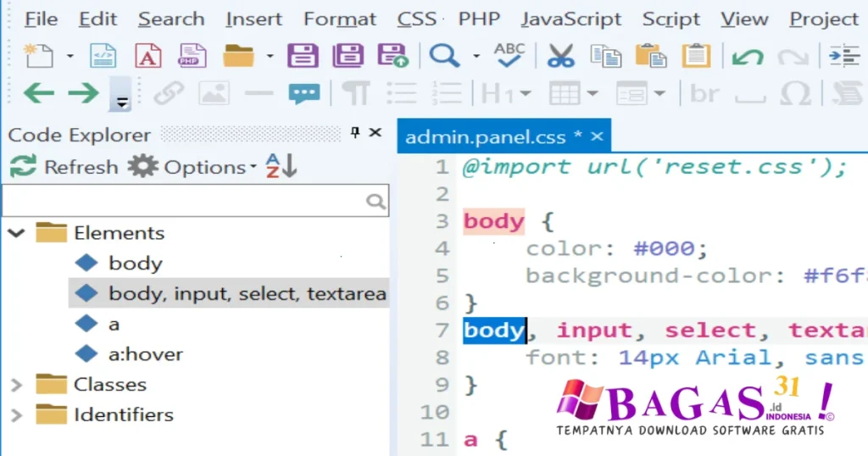Close the admin.panel.css tab
Viewport: 868px width, 456px height.
pos(597,136)
